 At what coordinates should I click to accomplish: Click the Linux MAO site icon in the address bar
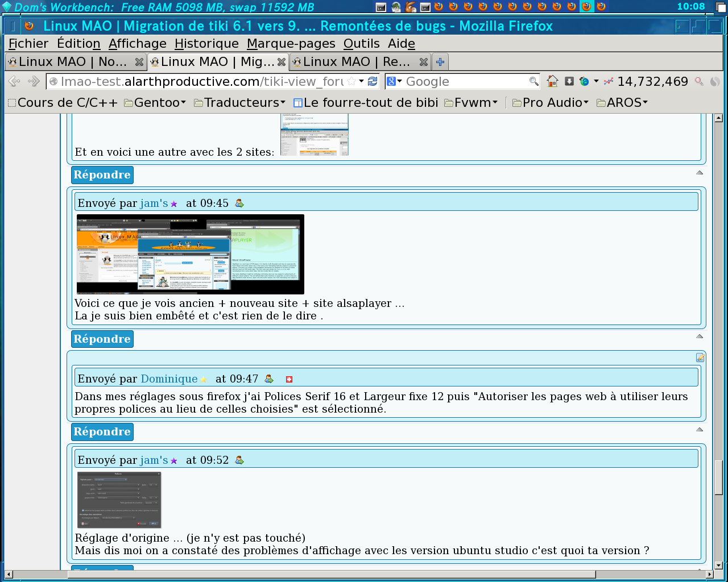pyautogui.click(x=53, y=81)
